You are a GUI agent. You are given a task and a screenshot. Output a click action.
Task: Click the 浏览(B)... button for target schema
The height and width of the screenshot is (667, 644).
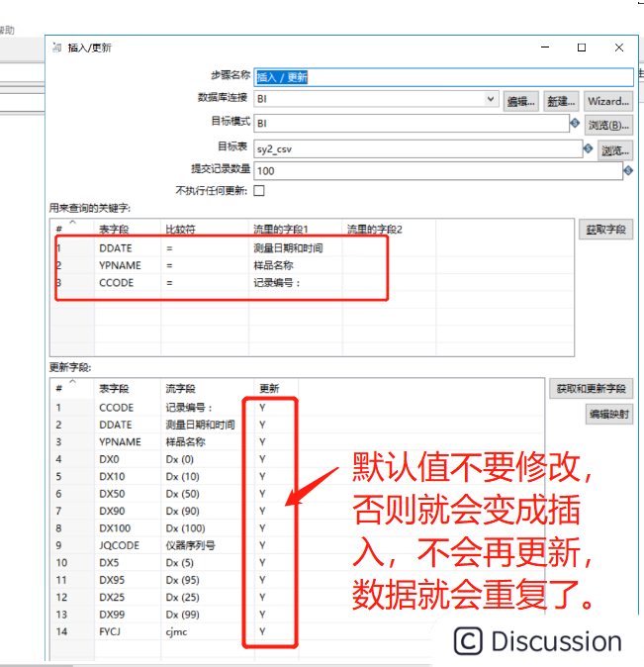click(x=608, y=125)
